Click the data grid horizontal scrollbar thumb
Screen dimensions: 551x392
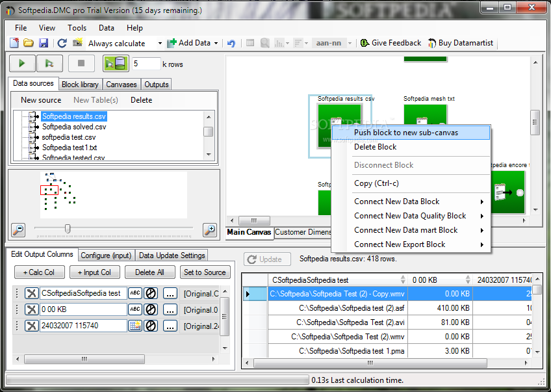pos(370,363)
